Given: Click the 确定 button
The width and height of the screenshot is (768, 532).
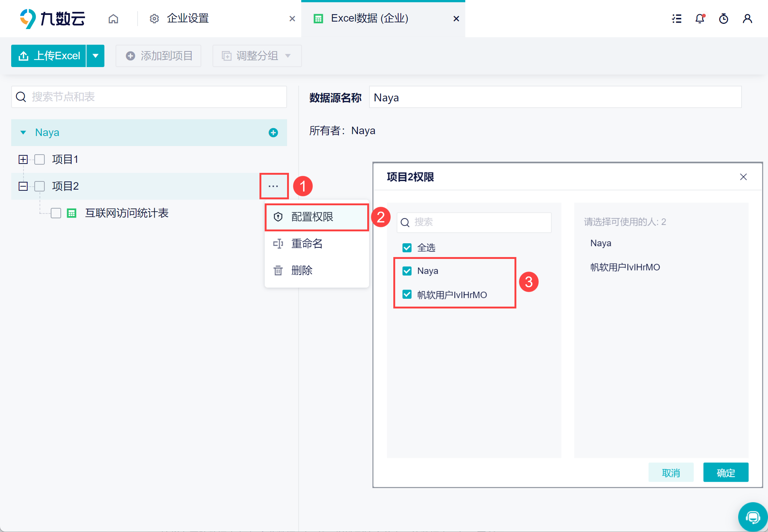Looking at the screenshot, I should click(725, 473).
